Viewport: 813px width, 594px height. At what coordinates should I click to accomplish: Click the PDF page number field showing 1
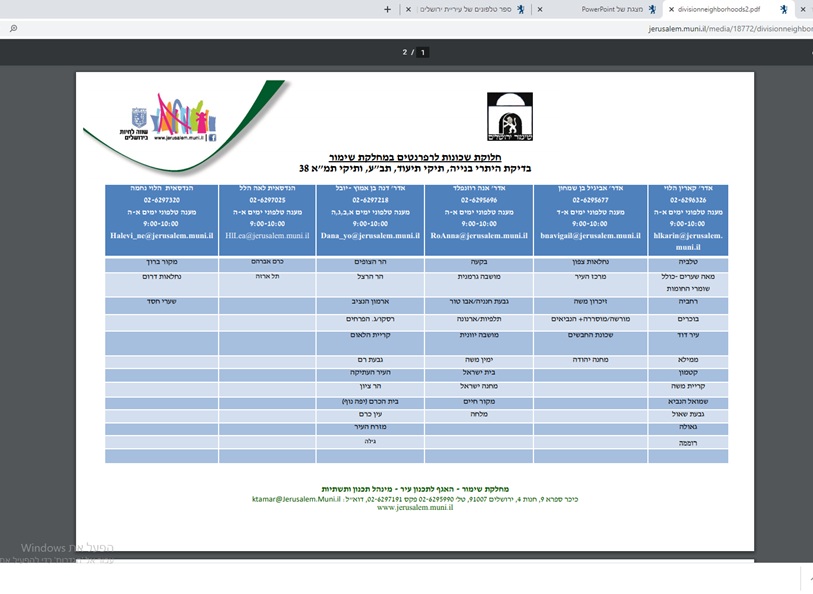423,52
